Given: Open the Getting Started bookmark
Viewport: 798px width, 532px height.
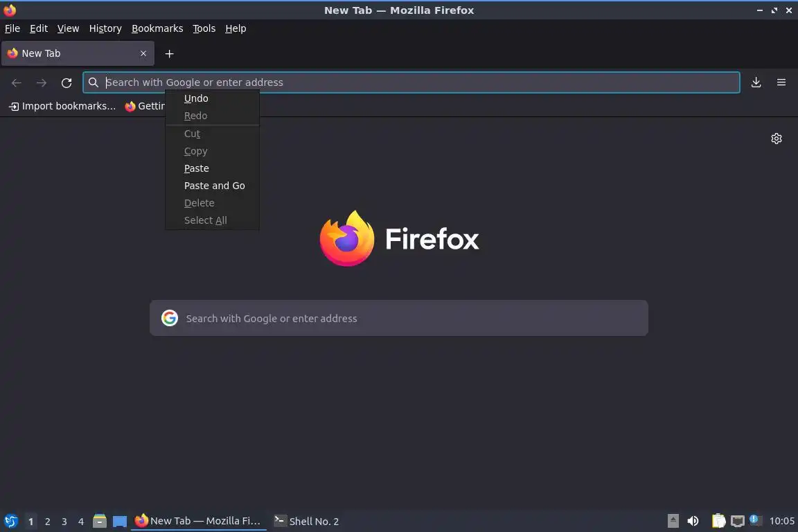Looking at the screenshot, I should click(145, 106).
